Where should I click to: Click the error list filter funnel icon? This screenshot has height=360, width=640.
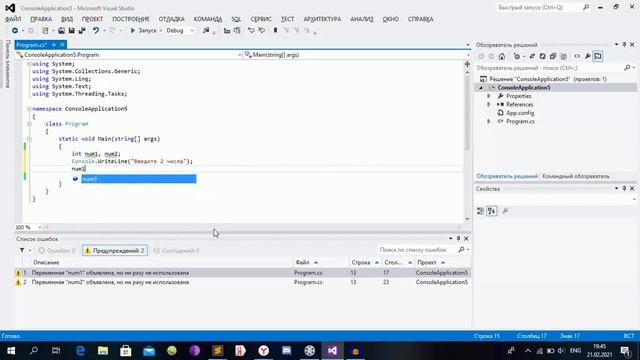click(22, 250)
